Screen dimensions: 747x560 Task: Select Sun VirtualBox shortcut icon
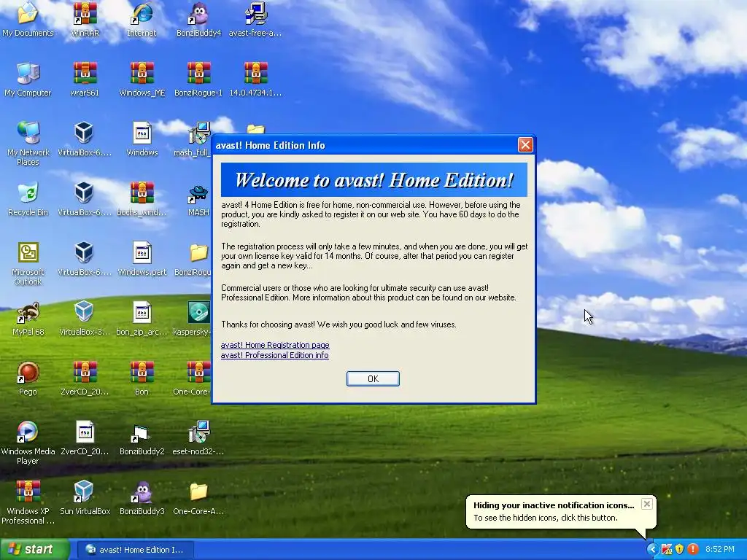pyautogui.click(x=85, y=498)
